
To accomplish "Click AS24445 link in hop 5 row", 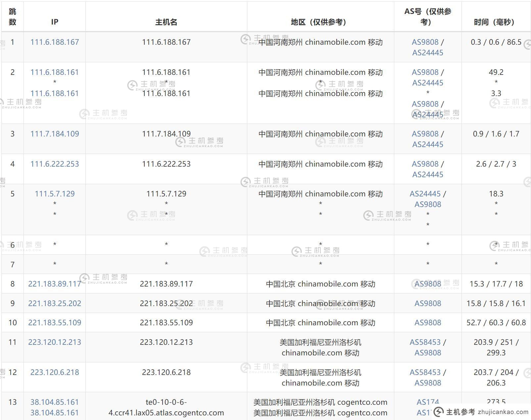I will pos(425,194).
